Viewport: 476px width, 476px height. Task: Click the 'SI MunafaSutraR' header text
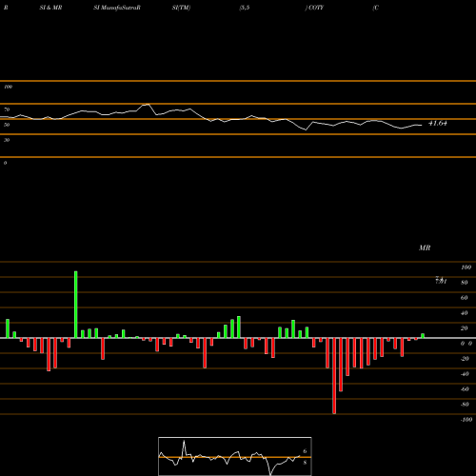[x=117, y=8]
